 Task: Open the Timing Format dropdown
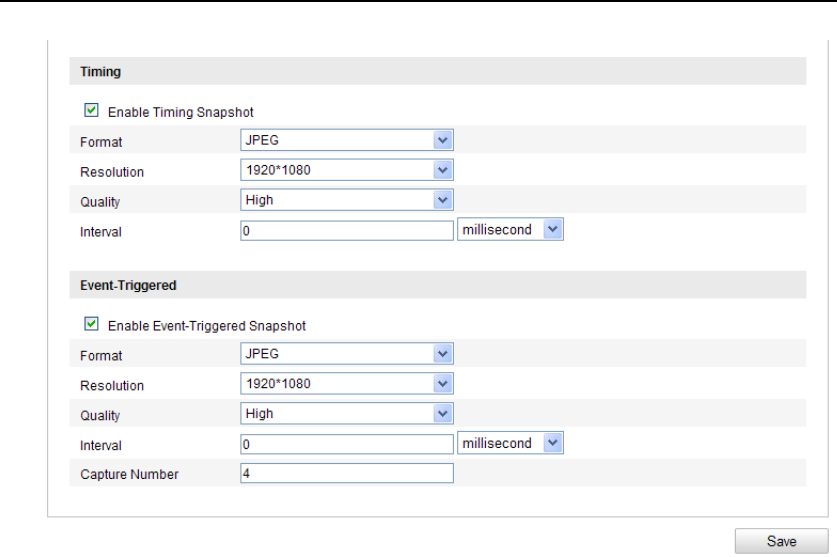point(347,141)
